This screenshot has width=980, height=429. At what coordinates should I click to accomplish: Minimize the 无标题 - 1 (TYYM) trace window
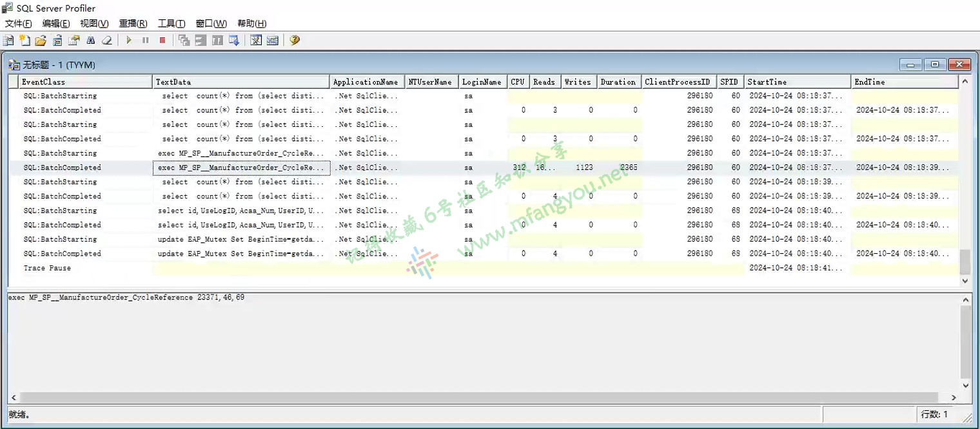pyautogui.click(x=911, y=64)
